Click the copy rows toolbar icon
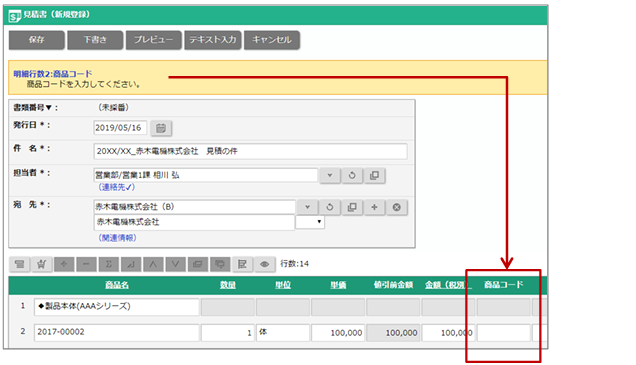 click(198, 264)
